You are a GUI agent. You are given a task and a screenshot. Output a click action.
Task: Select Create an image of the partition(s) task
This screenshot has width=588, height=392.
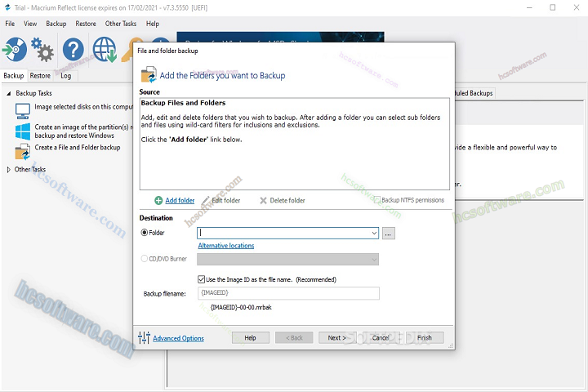pyautogui.click(x=83, y=131)
